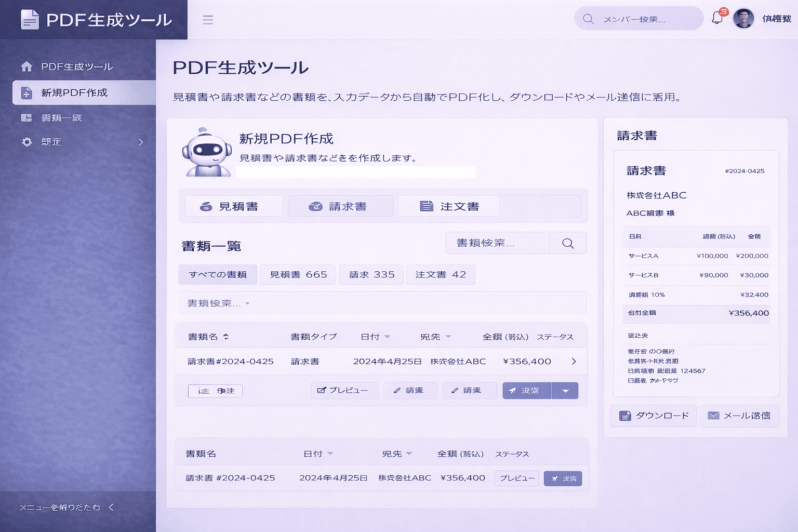Switch to the 注文書 42 filter tab
The width and height of the screenshot is (798, 532).
(441, 274)
